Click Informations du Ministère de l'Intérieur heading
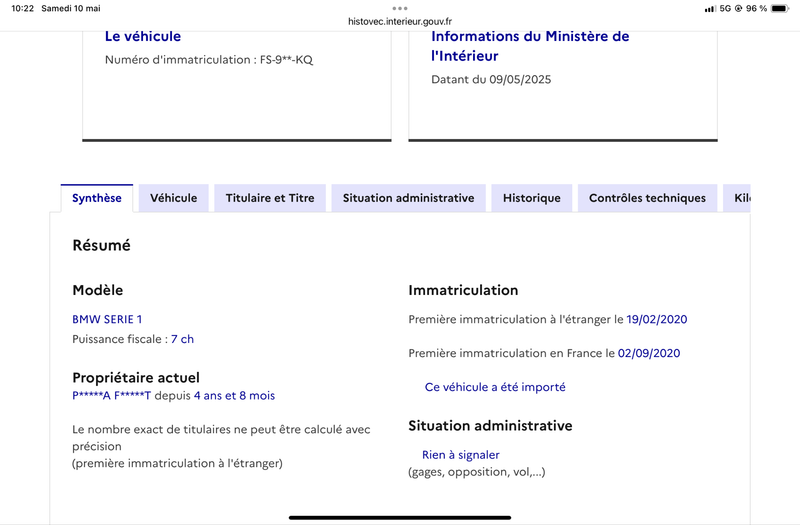Viewport: 800px width, 525px height. click(x=530, y=46)
